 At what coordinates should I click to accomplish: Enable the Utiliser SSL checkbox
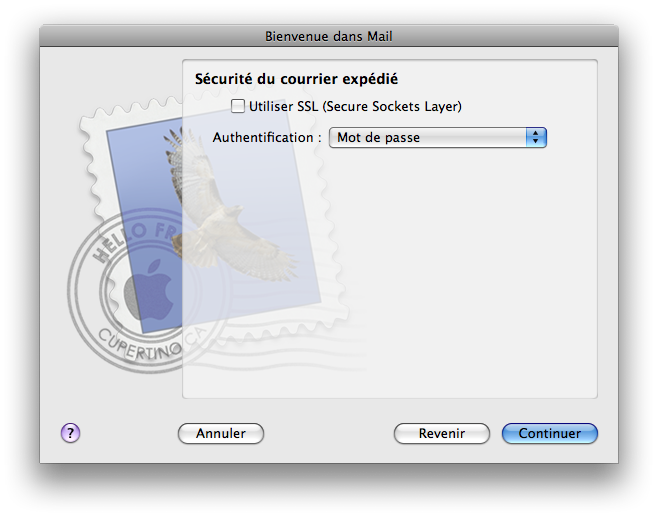238,106
